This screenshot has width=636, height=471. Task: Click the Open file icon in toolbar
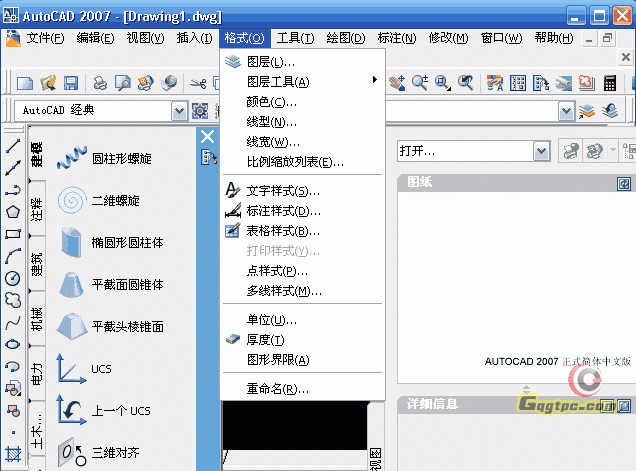tap(48, 83)
